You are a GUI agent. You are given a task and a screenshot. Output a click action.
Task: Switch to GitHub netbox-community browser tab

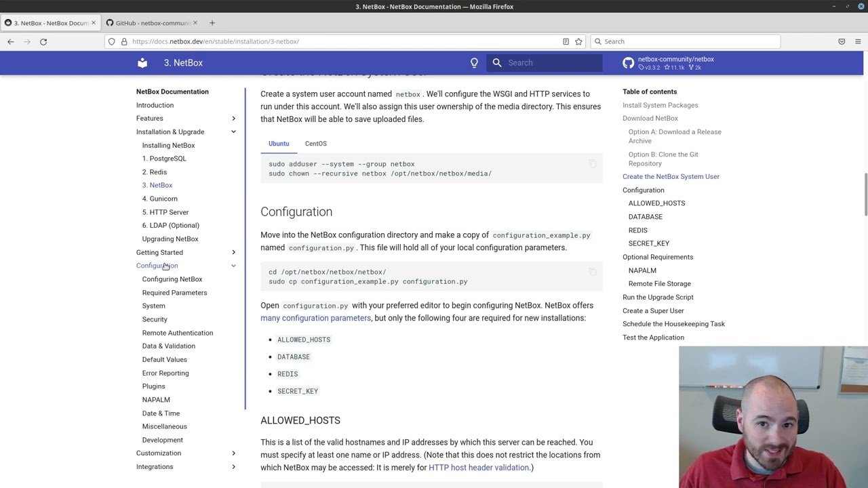coord(153,23)
